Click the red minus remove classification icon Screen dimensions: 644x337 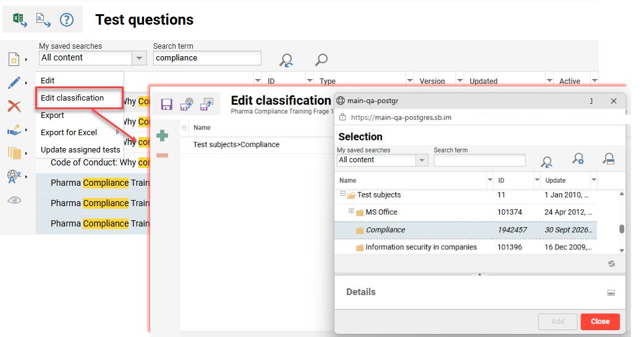pyautogui.click(x=162, y=156)
